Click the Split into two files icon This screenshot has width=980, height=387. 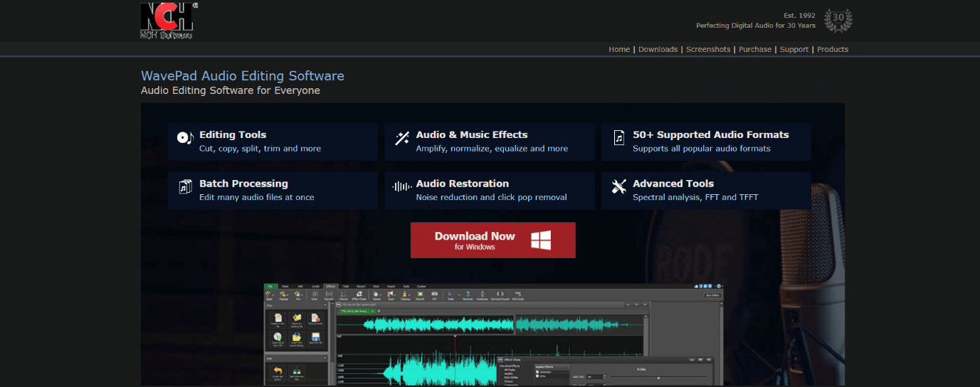pyautogui.click(x=297, y=373)
